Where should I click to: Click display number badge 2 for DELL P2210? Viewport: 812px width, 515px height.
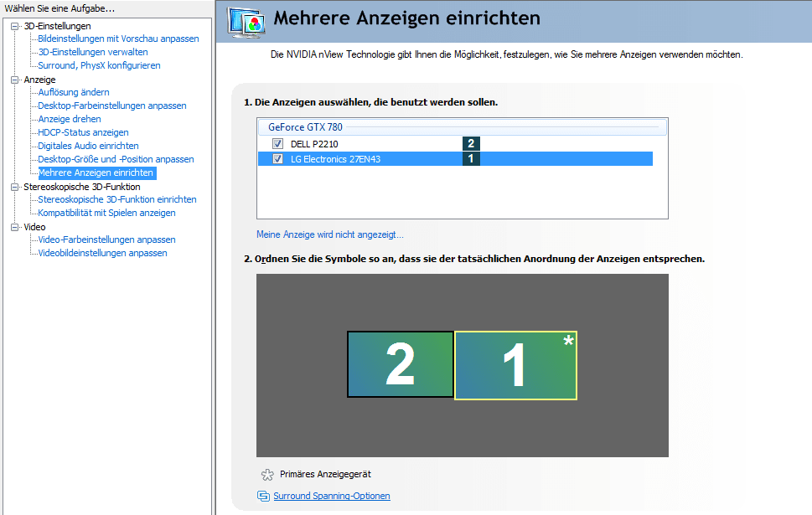[x=471, y=143]
